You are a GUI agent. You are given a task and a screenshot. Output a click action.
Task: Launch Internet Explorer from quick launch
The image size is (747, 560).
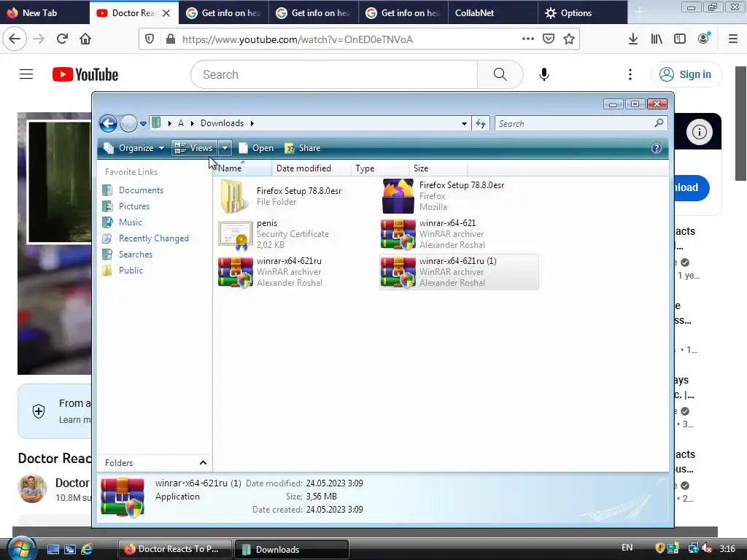[87, 549]
